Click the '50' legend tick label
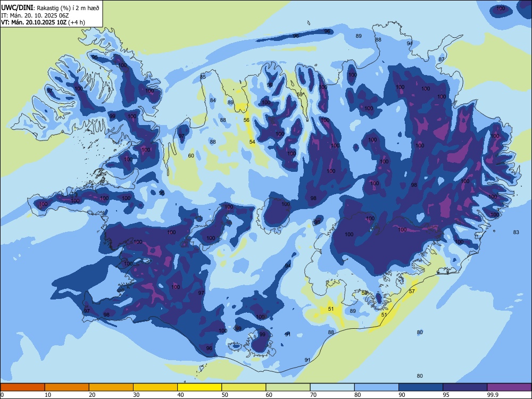532x399 pixels. pyautogui.click(x=225, y=395)
